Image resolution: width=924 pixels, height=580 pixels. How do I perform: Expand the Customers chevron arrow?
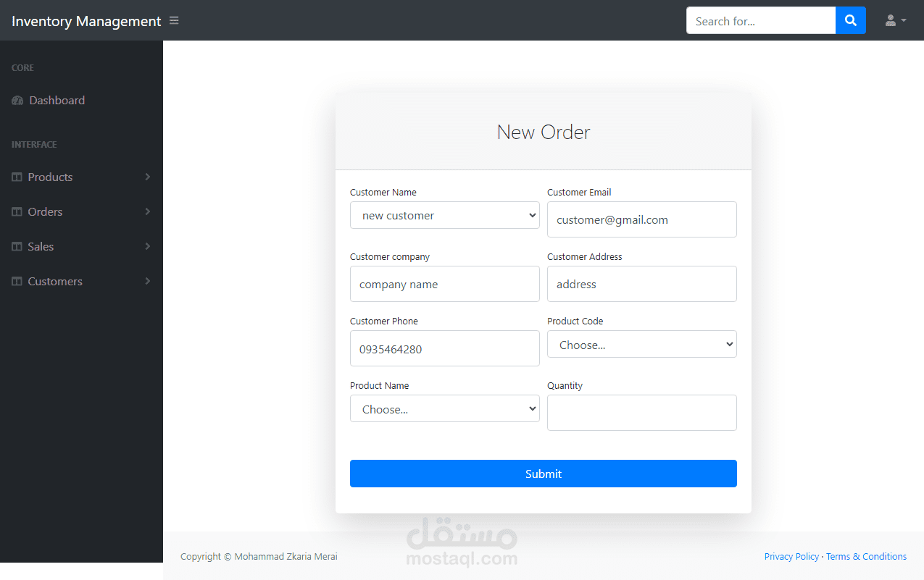pyautogui.click(x=148, y=282)
